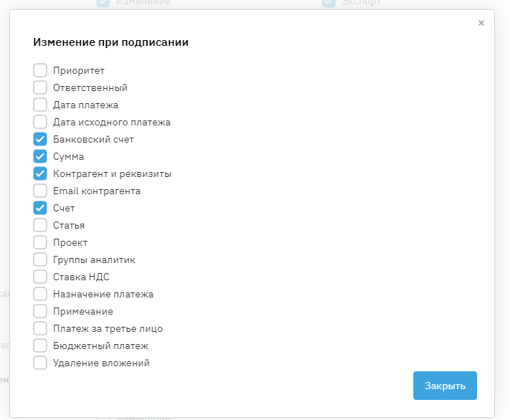Tick the Дата платежа checkbox

click(x=40, y=105)
